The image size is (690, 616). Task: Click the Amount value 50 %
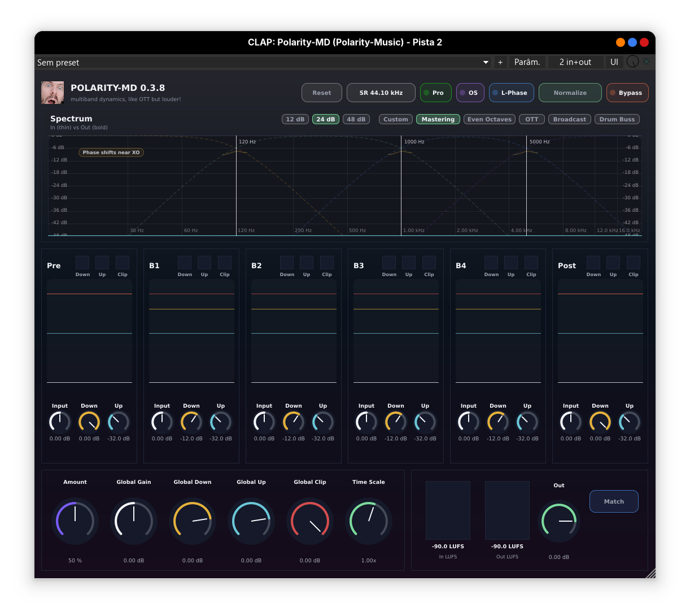click(75, 561)
